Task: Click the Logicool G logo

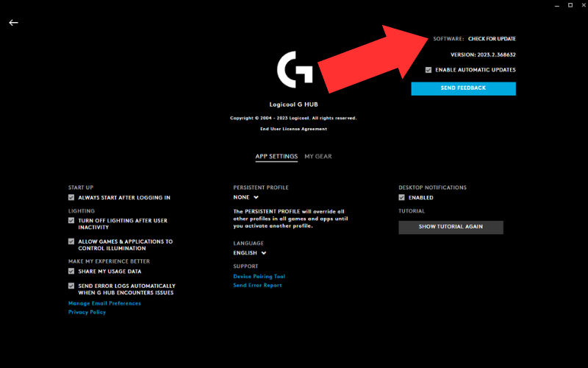Action: (x=295, y=69)
